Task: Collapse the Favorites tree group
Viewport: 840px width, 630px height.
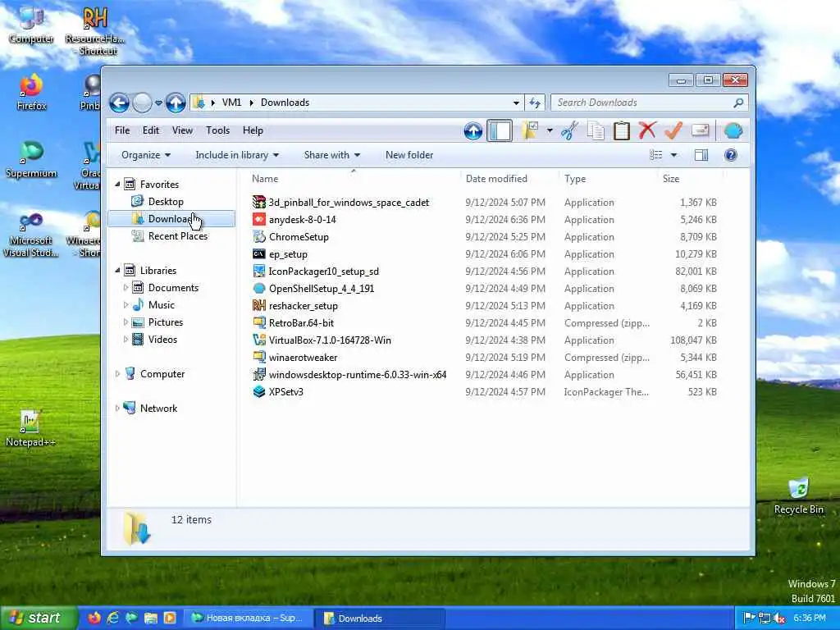Action: pos(117,185)
